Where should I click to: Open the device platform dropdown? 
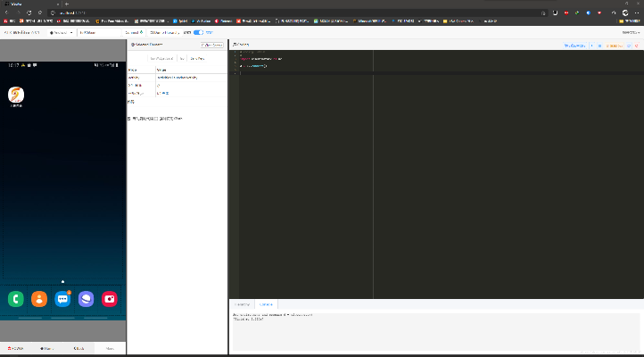(61, 32)
